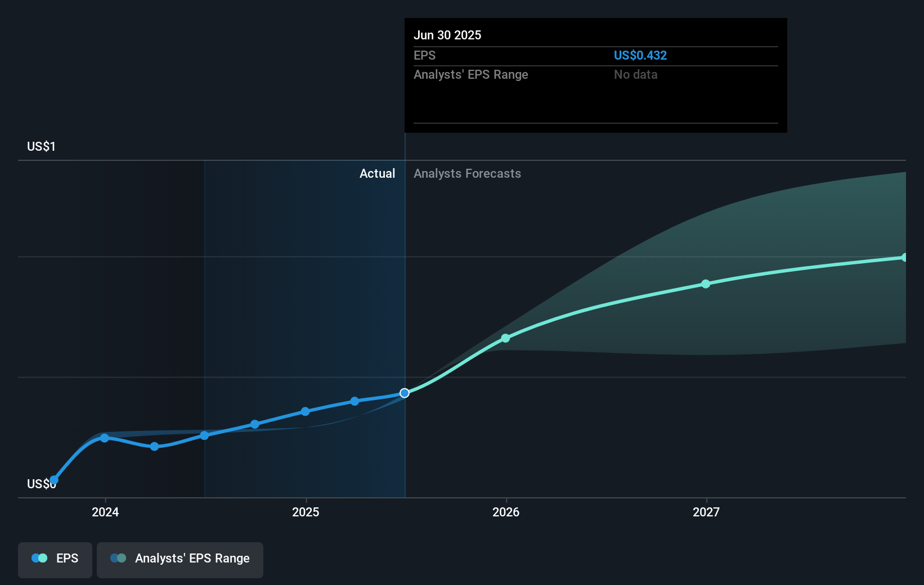
Task: Click the blue-teal dots icon beside EPS
Action: 39,559
